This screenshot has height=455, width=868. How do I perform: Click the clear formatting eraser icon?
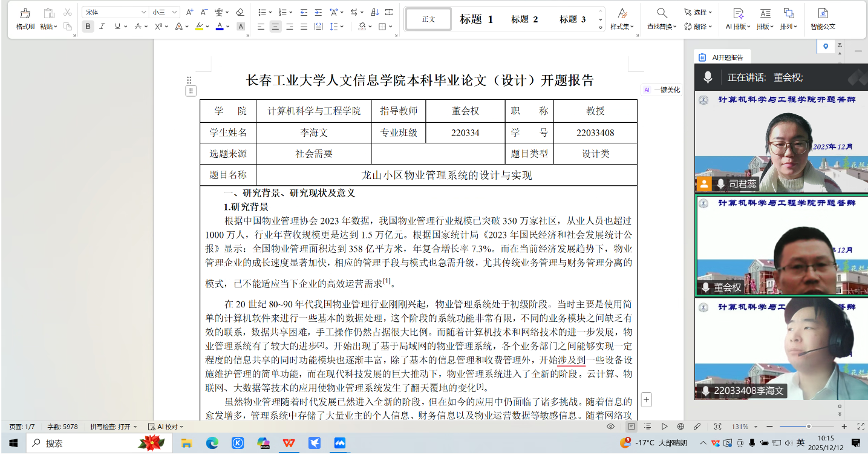240,12
